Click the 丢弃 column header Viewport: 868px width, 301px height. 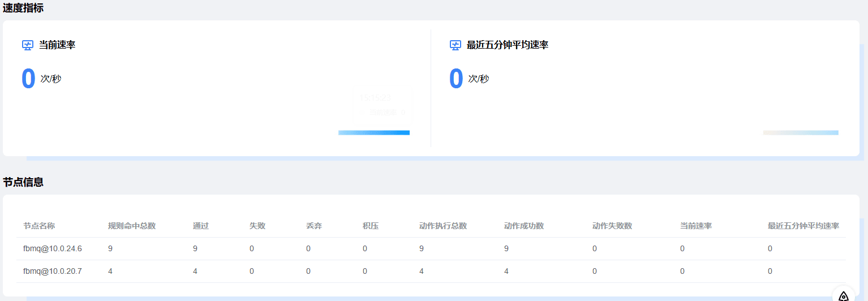click(314, 226)
